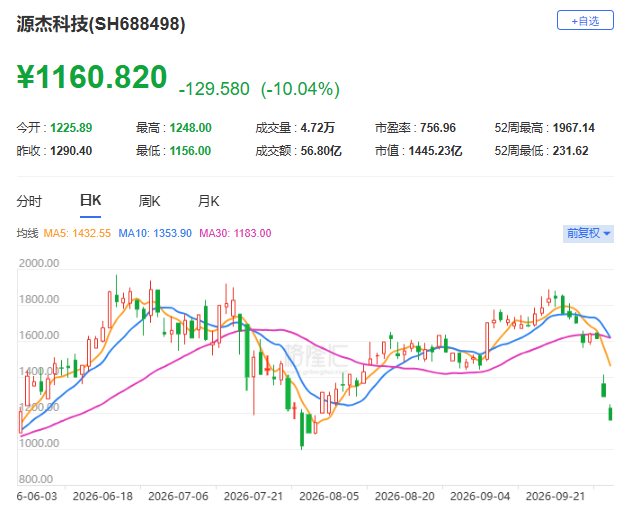Image resolution: width=624 pixels, height=506 pixels.
Task: Switch to the 分时 intraday tab
Action: coord(29,201)
